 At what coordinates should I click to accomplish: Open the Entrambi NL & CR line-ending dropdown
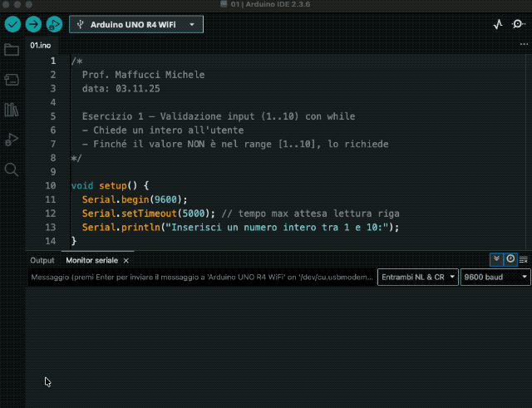[x=416, y=278]
